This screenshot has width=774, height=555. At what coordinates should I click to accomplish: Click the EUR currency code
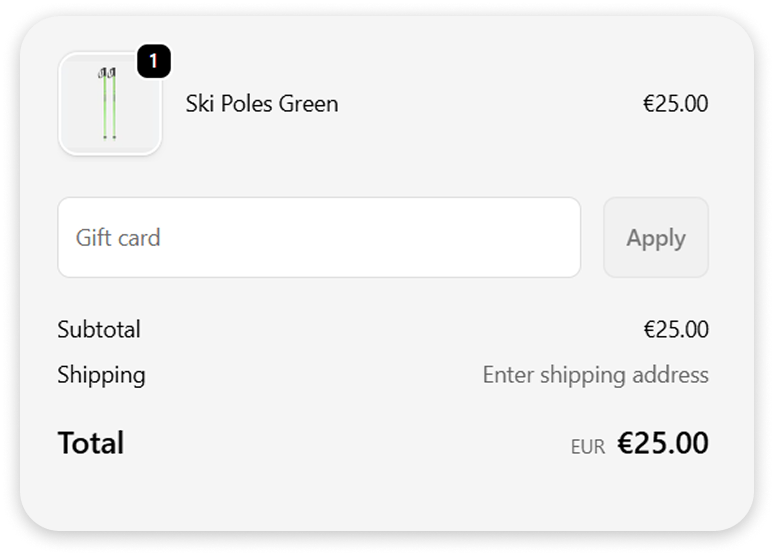pos(588,447)
